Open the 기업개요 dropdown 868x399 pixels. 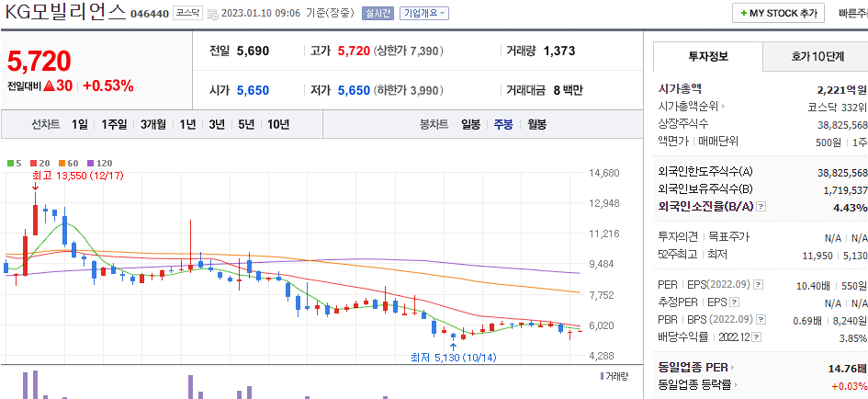click(424, 13)
